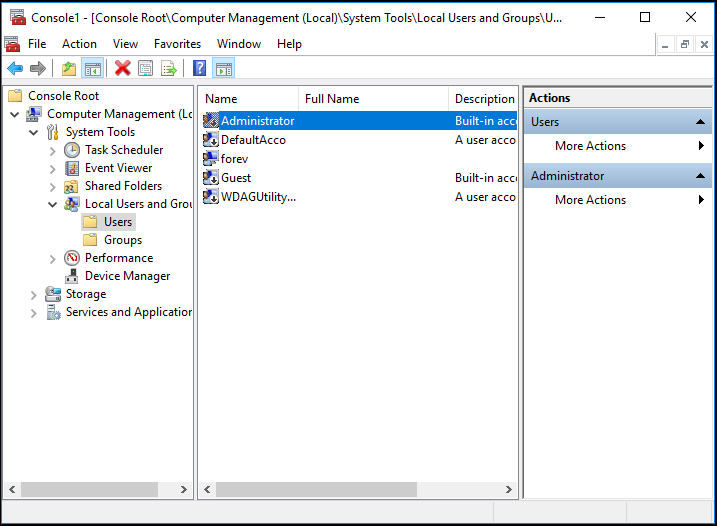
Task: Open the Favorites menu
Action: (177, 44)
